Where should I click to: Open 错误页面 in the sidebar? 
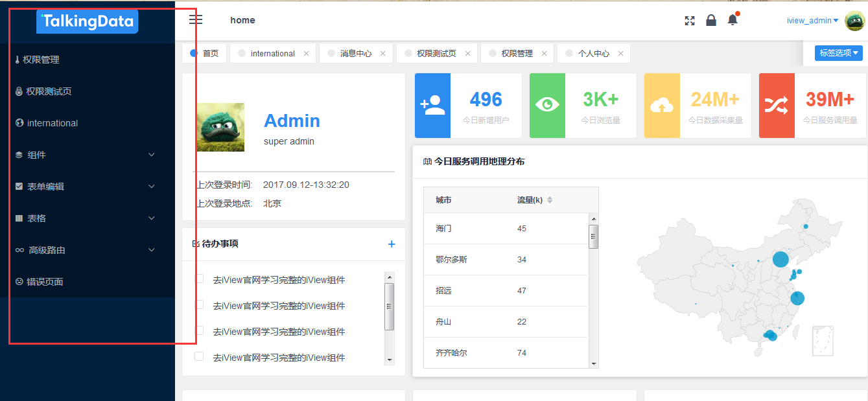[88, 282]
